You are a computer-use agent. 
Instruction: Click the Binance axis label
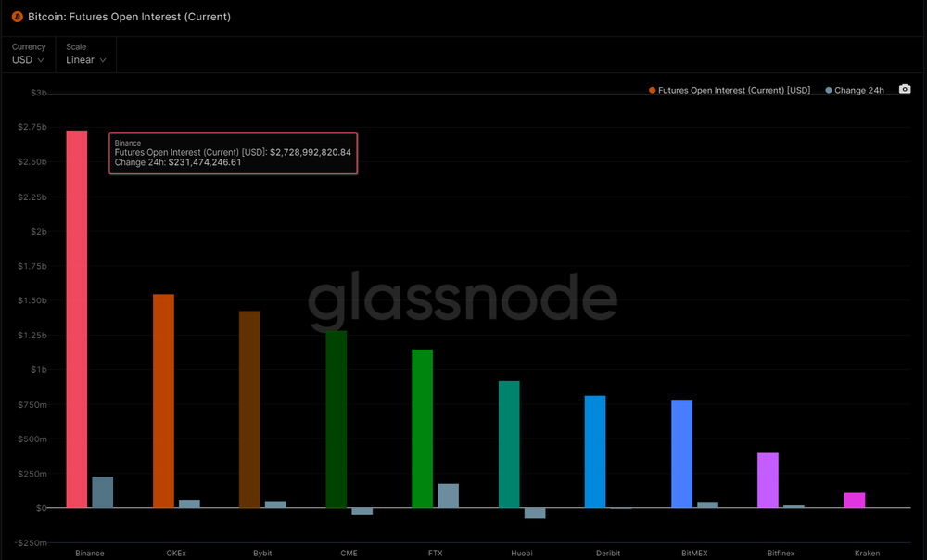(90, 553)
